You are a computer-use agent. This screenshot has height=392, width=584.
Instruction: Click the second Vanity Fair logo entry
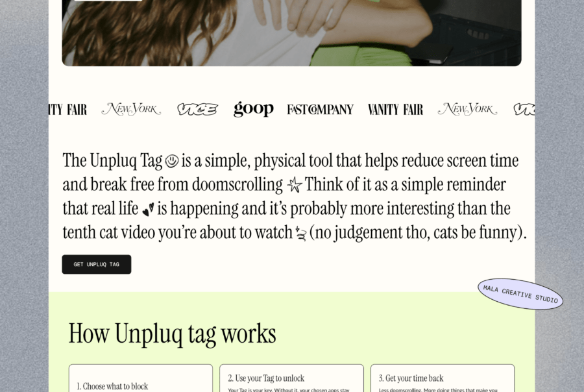pos(396,109)
